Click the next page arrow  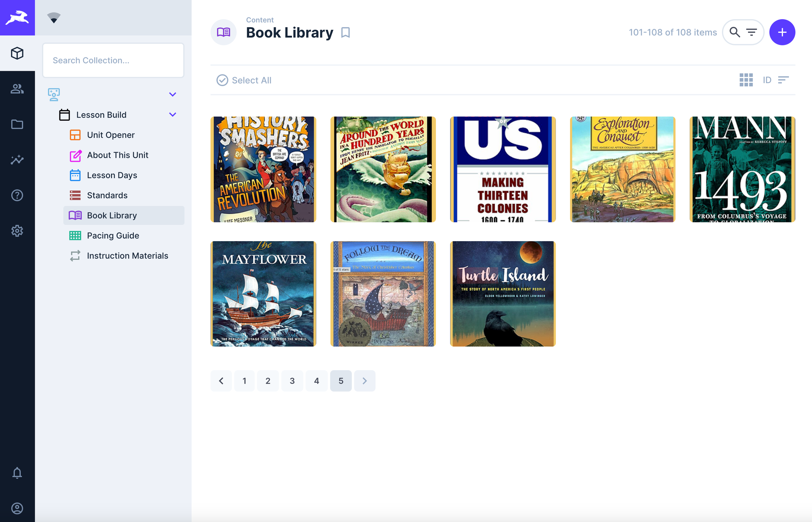tap(364, 381)
